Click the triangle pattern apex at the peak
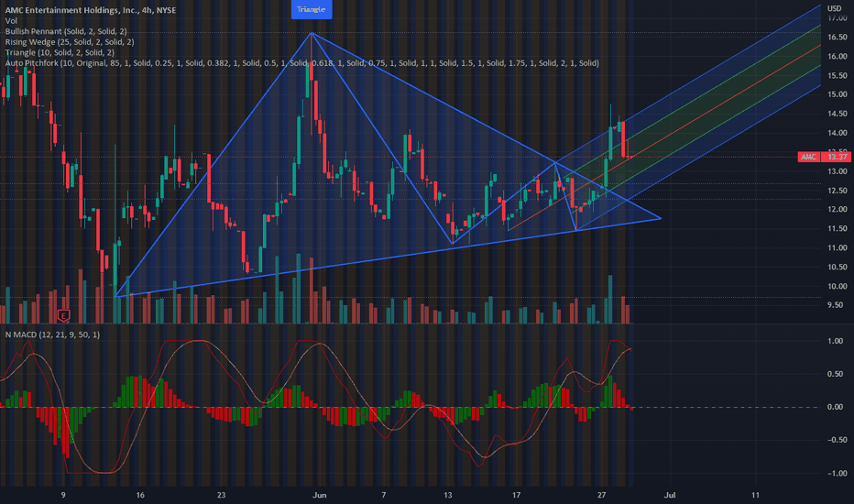Viewport: 854px width, 504px height. click(311, 33)
